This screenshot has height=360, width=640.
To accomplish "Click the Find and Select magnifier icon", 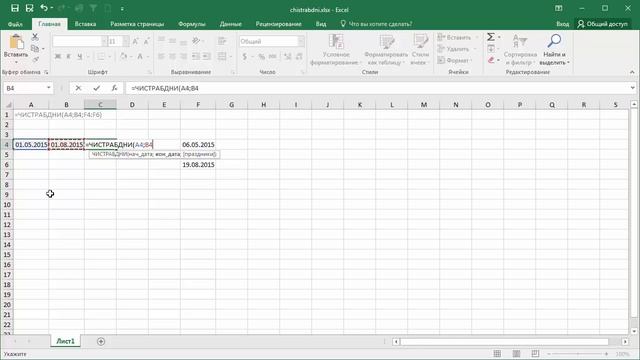I will [554, 41].
